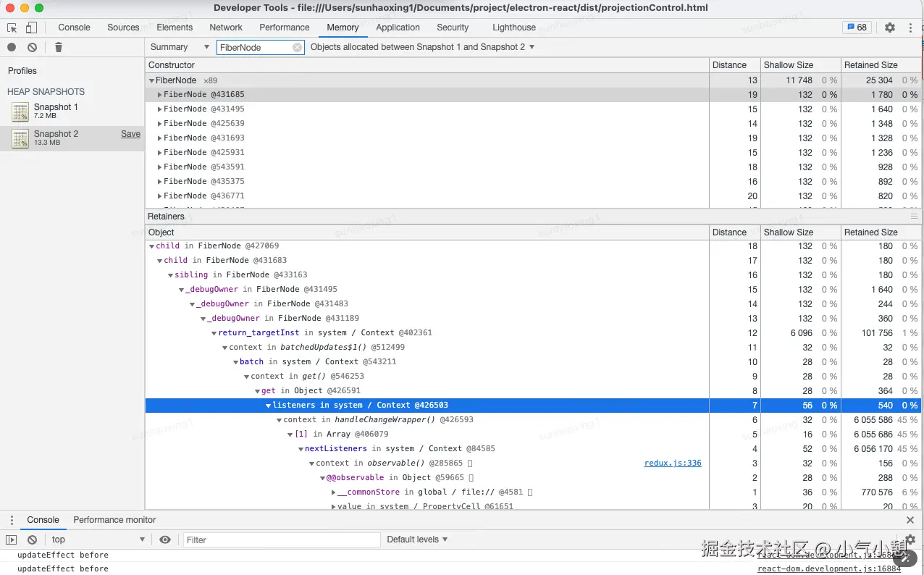Image resolution: width=924 pixels, height=575 pixels.
Task: Open the redux.js:336 source link
Action: [672, 463]
